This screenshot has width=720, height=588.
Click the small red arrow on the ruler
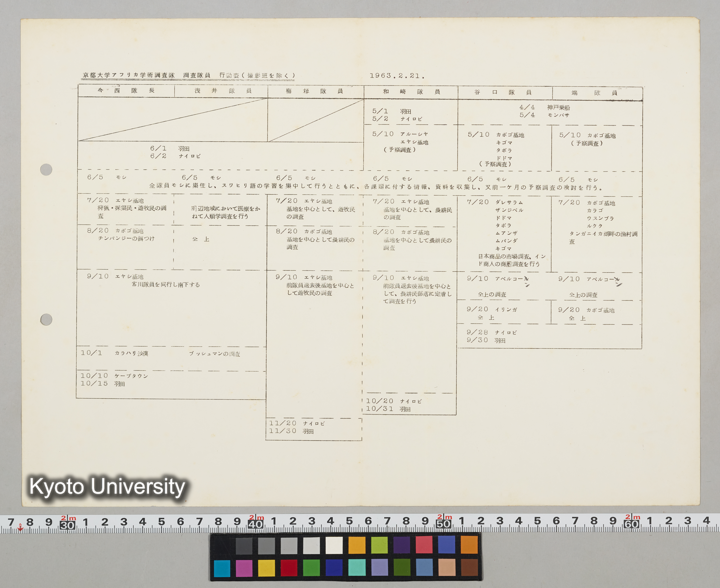coord(20,528)
